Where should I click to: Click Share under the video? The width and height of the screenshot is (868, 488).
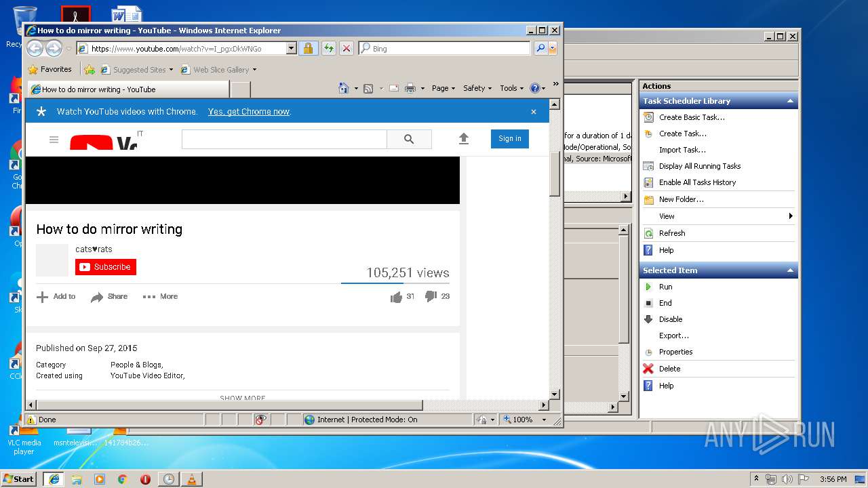coord(109,297)
